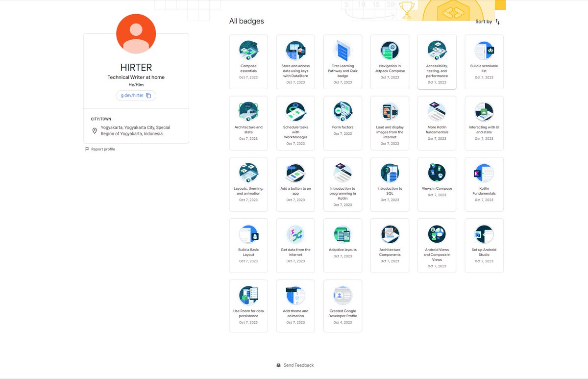Screen dimensions: 588x379
Task: Click the Adaptive layouts title text
Action: pos(343,250)
